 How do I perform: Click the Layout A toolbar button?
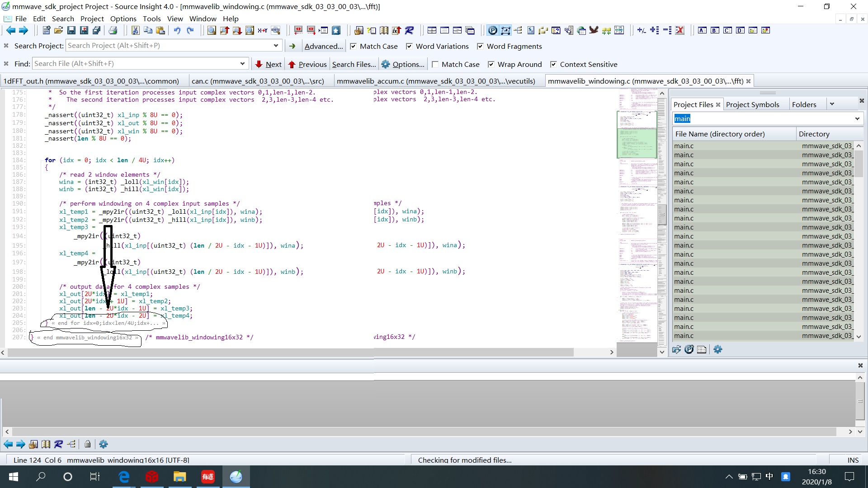click(702, 30)
